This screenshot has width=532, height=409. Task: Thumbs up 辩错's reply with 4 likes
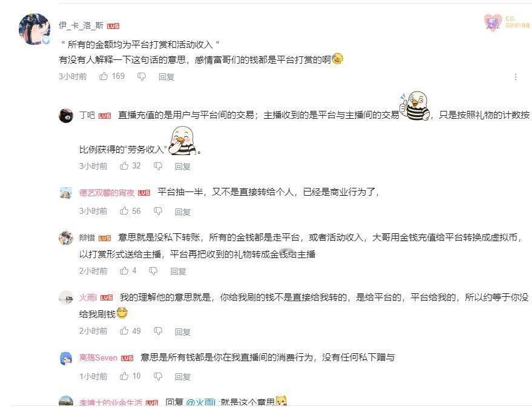[x=124, y=271]
